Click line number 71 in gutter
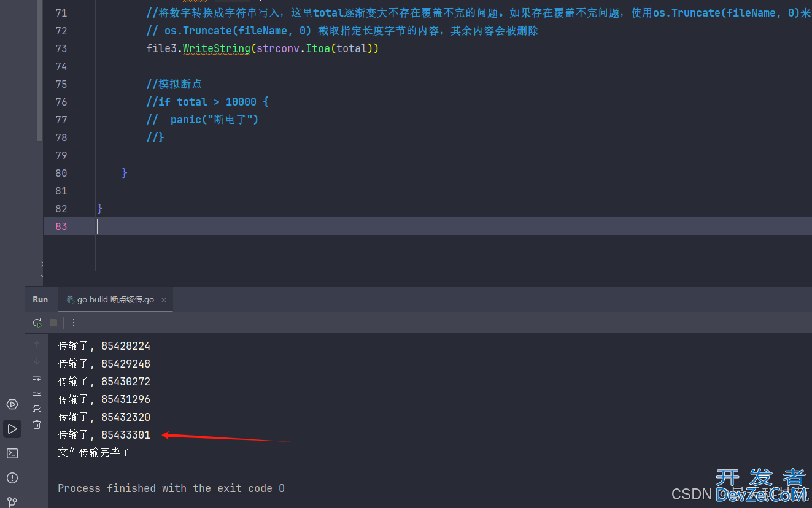The height and width of the screenshot is (508, 812). [61, 13]
